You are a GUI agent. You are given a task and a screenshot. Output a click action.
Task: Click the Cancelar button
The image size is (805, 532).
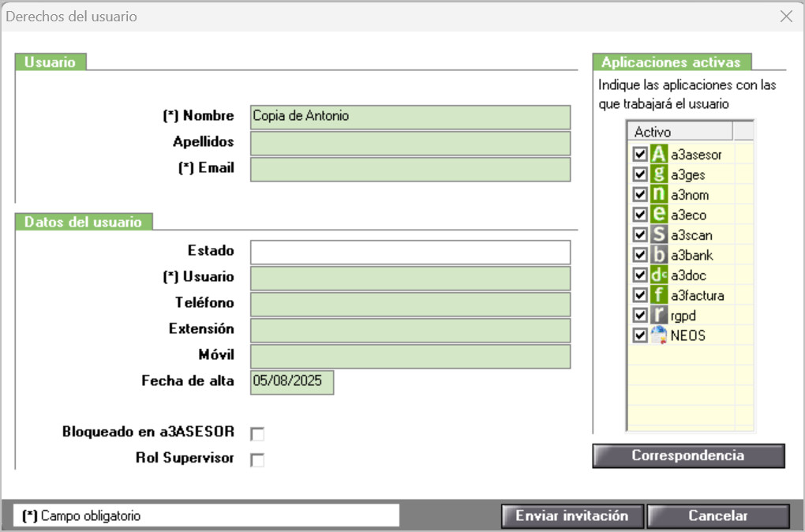[718, 515]
